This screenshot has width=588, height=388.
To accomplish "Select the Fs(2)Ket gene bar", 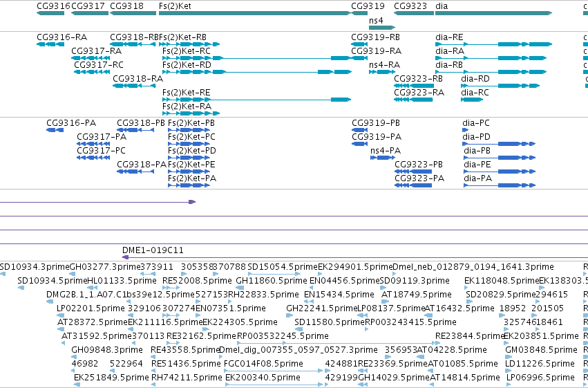I will (255, 13).
